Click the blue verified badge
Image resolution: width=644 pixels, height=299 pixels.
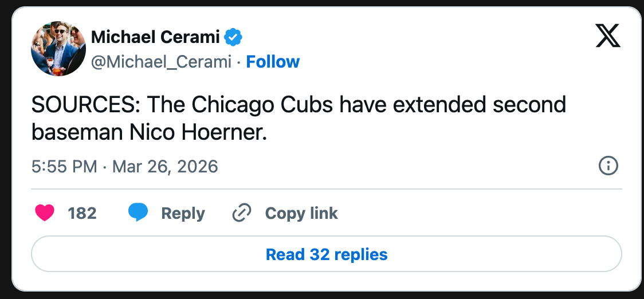click(233, 38)
